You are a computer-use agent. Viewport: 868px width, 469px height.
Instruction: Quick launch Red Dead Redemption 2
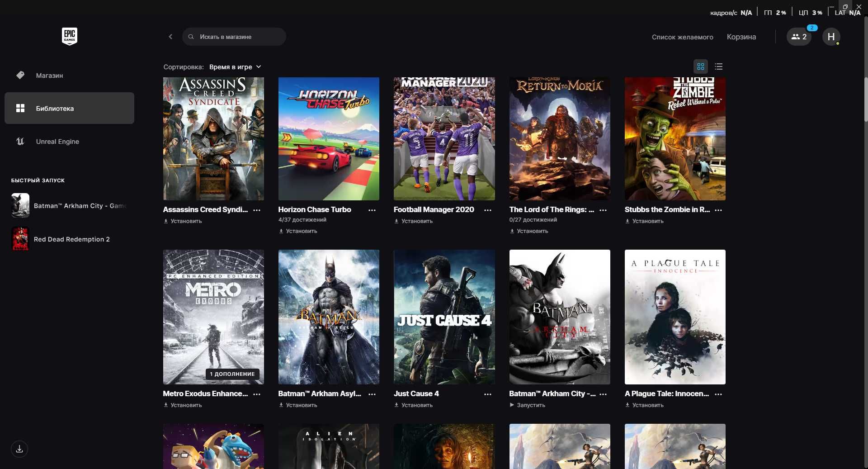(x=61, y=239)
